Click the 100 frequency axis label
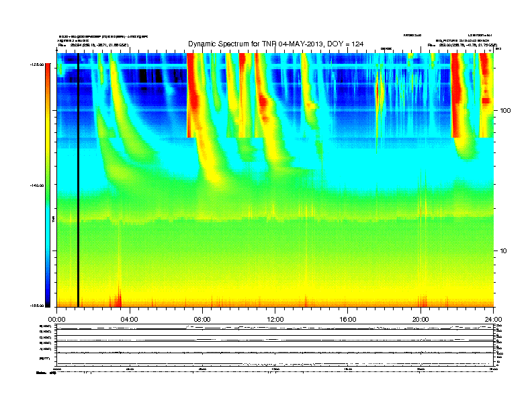This screenshot has height=411, width=532. [506, 111]
